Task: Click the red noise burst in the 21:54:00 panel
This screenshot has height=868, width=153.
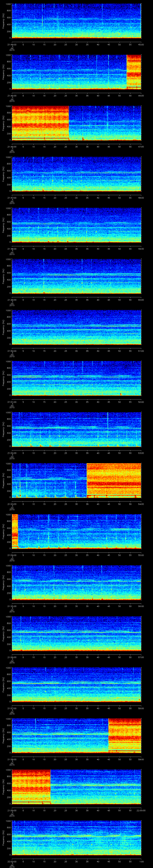Action: [15, 532]
